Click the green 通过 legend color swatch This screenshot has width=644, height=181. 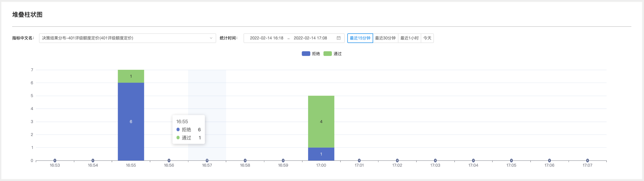327,54
